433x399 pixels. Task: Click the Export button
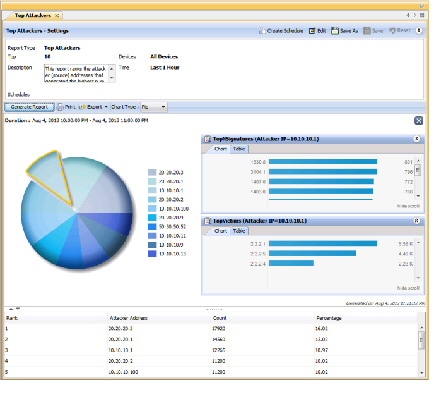pyautogui.click(x=90, y=107)
